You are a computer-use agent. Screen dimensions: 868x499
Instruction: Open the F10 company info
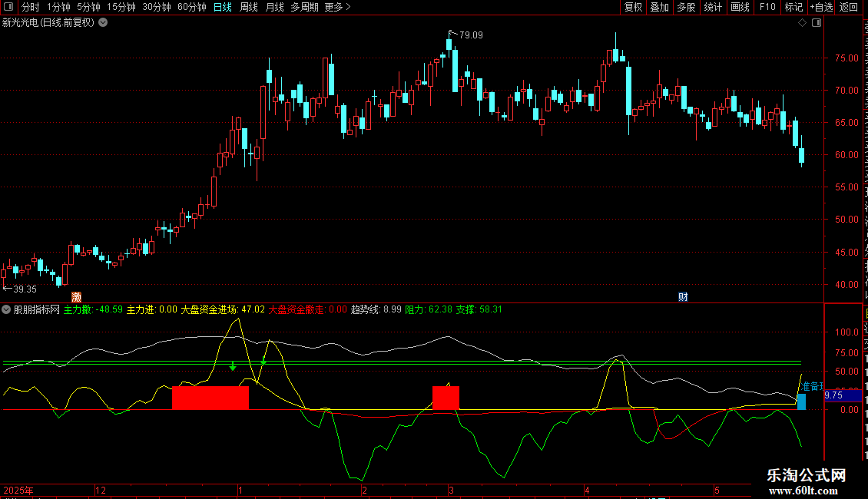(x=767, y=7)
